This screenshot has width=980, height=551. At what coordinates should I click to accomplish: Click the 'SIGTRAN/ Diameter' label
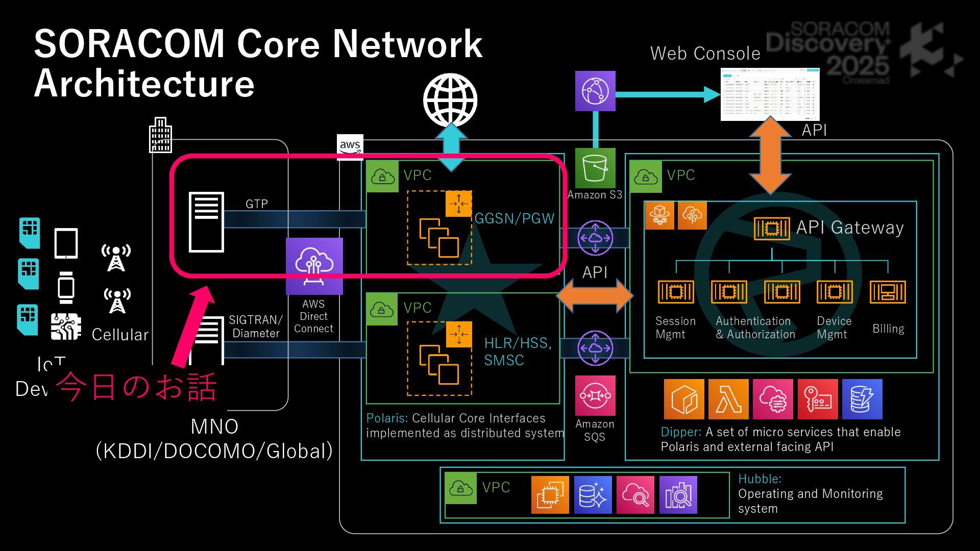coord(256,327)
